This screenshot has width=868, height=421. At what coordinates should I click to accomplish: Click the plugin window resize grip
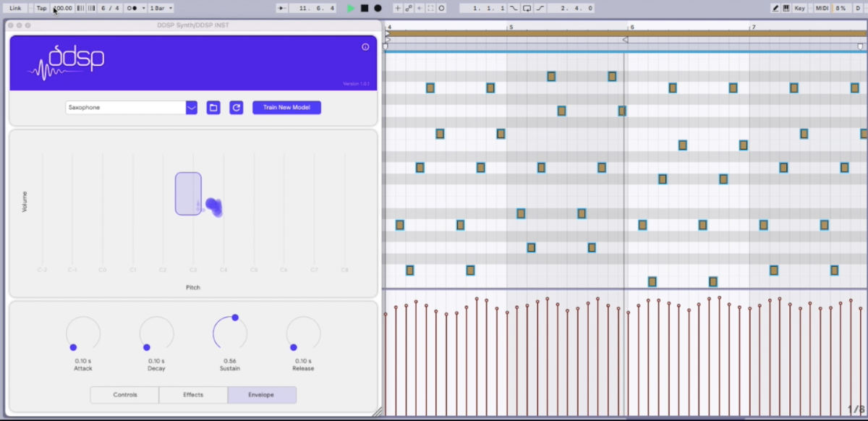(x=376, y=412)
